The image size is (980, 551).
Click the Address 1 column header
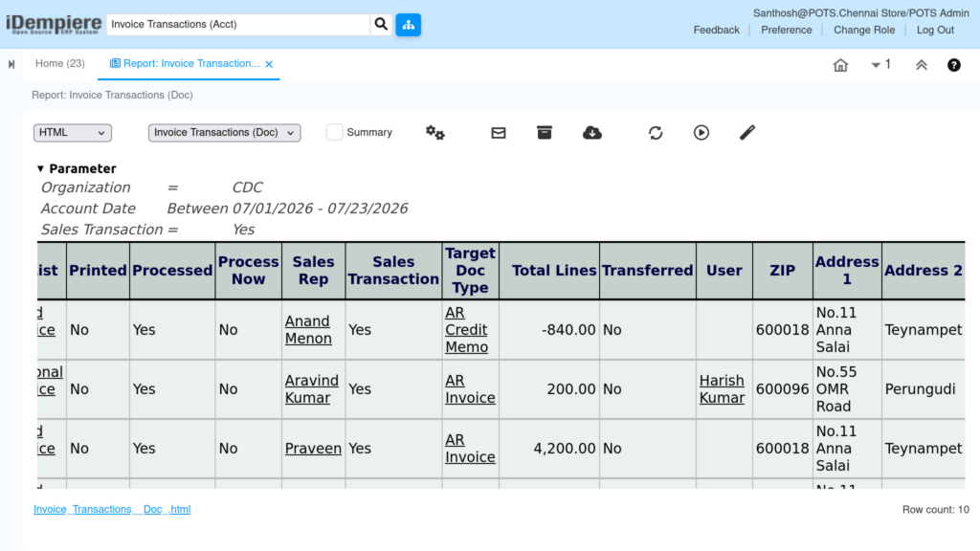847,271
